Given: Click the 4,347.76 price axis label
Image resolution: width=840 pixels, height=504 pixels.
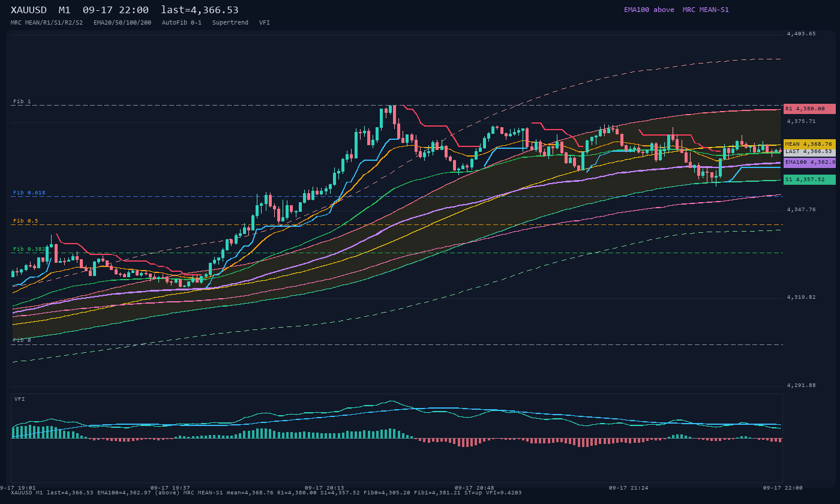Looking at the screenshot, I should [802, 209].
